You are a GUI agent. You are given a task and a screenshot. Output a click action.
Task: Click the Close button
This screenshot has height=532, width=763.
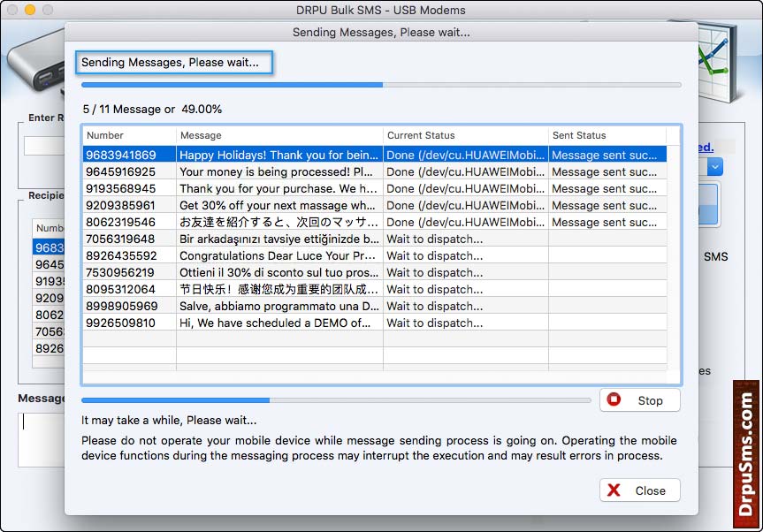click(x=639, y=490)
